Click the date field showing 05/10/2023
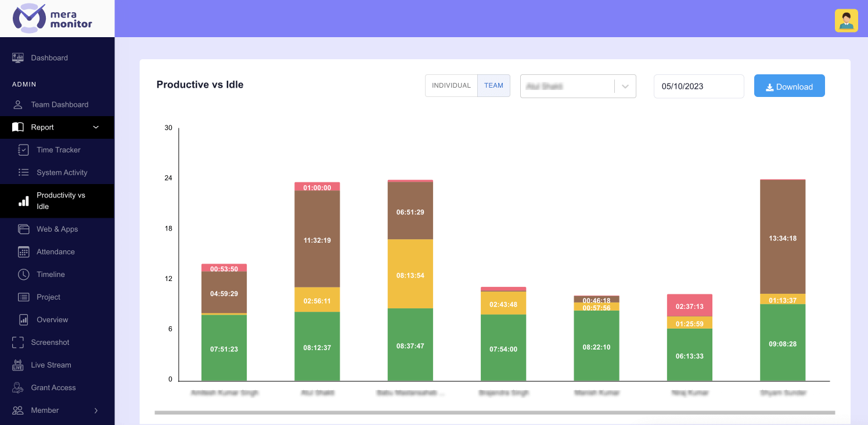The image size is (868, 425). click(x=699, y=87)
